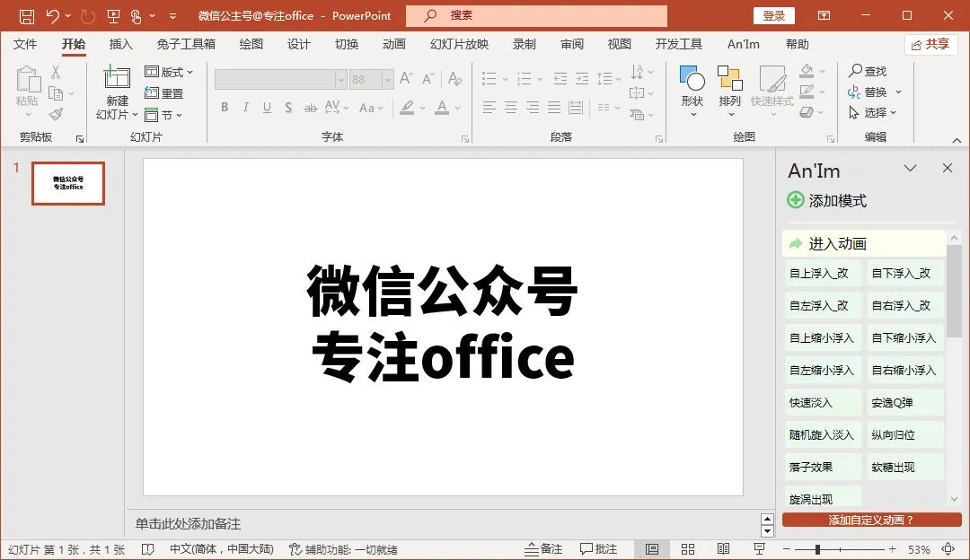Toggle underline formatting
The image size is (970, 560).
pyautogui.click(x=267, y=108)
